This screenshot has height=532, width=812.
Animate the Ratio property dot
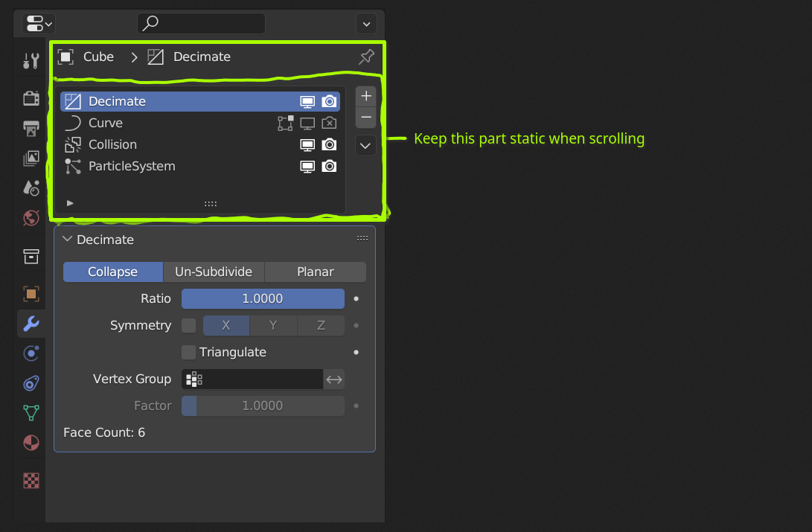(x=356, y=298)
